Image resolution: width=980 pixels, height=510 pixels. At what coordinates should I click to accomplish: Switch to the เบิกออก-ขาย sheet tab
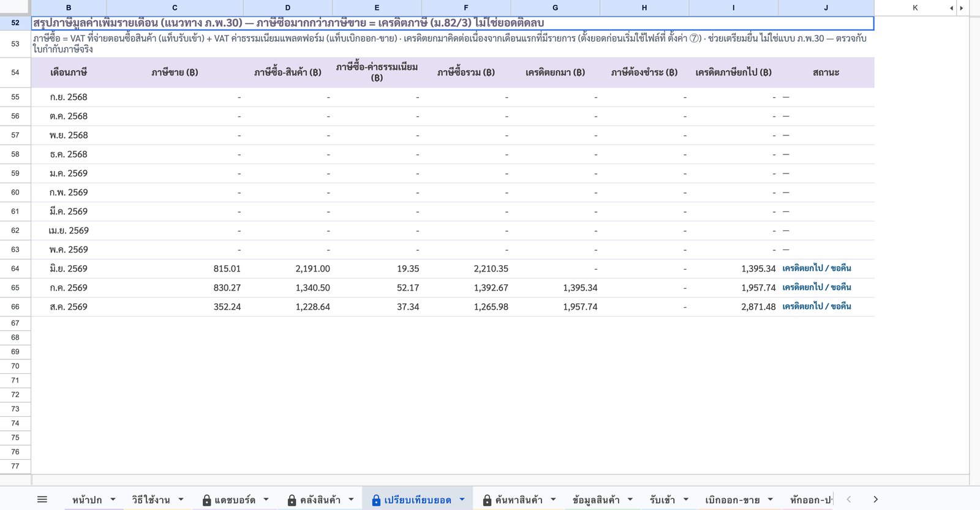(x=732, y=500)
